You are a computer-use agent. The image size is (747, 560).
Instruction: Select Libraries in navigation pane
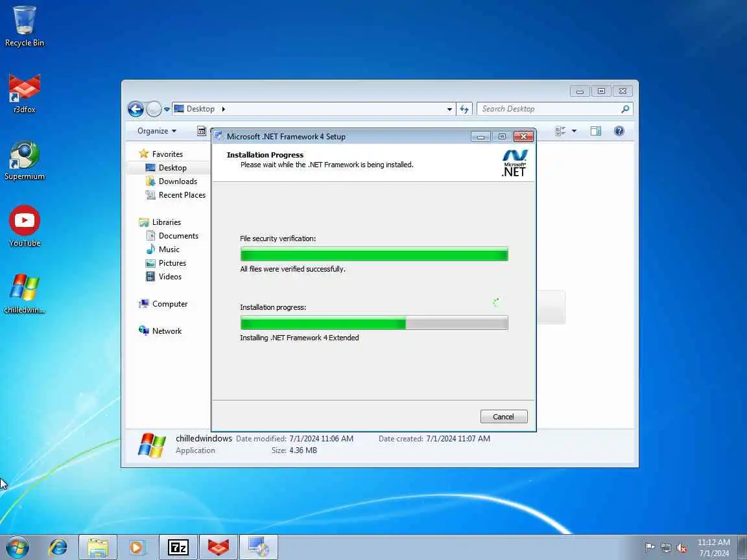click(160, 222)
